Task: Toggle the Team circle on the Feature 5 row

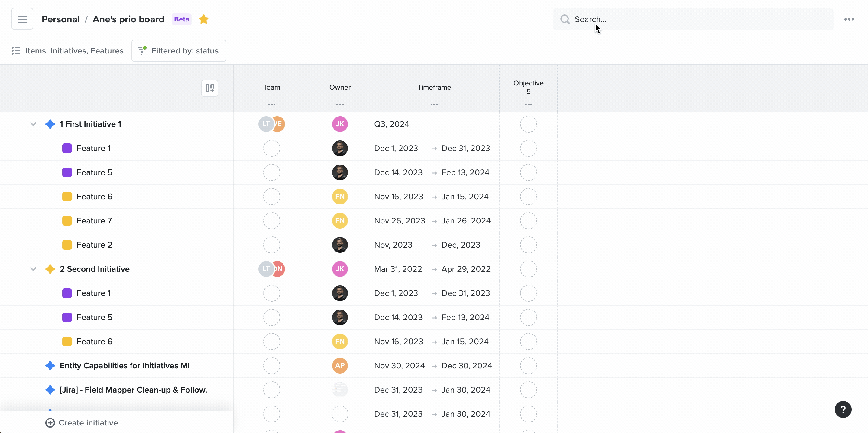Action: tap(272, 172)
